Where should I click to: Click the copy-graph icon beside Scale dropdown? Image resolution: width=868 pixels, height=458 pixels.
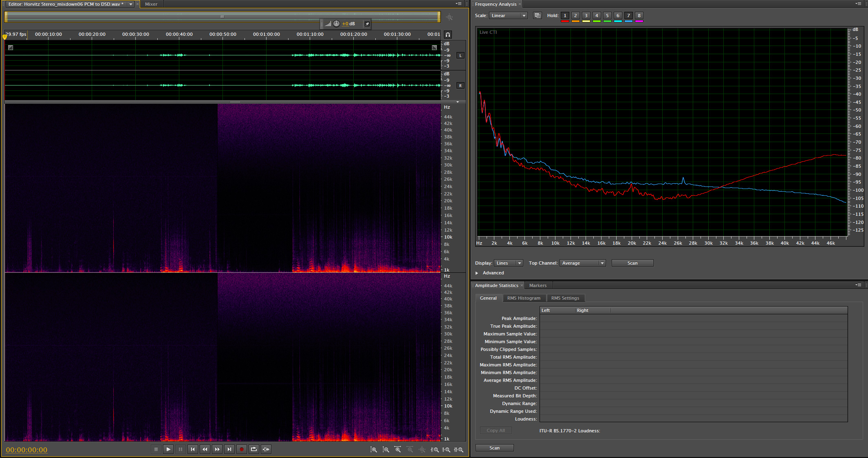pyautogui.click(x=538, y=15)
